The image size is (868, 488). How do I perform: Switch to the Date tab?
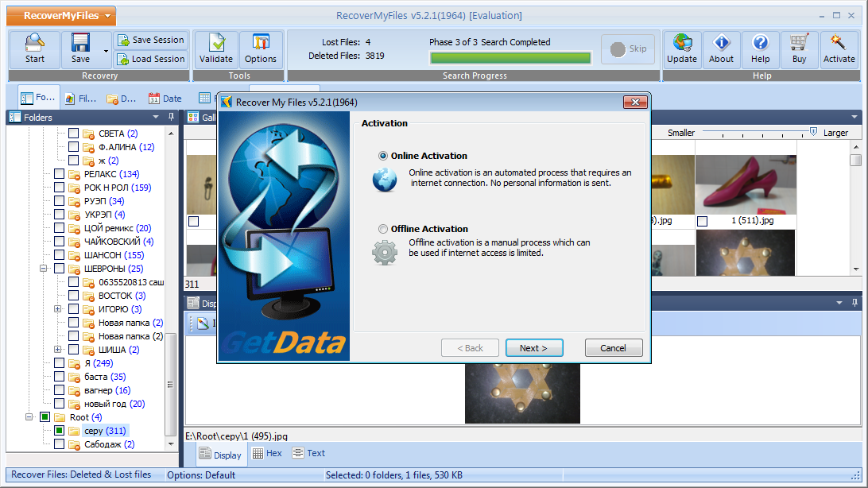[165, 99]
